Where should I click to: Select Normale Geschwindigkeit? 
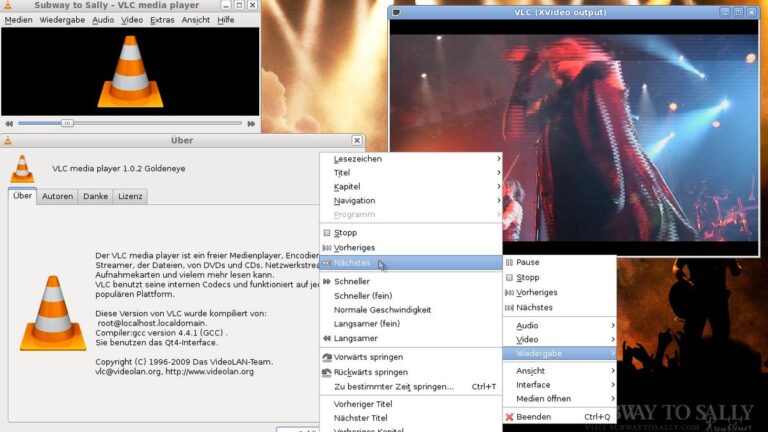pyautogui.click(x=411, y=310)
